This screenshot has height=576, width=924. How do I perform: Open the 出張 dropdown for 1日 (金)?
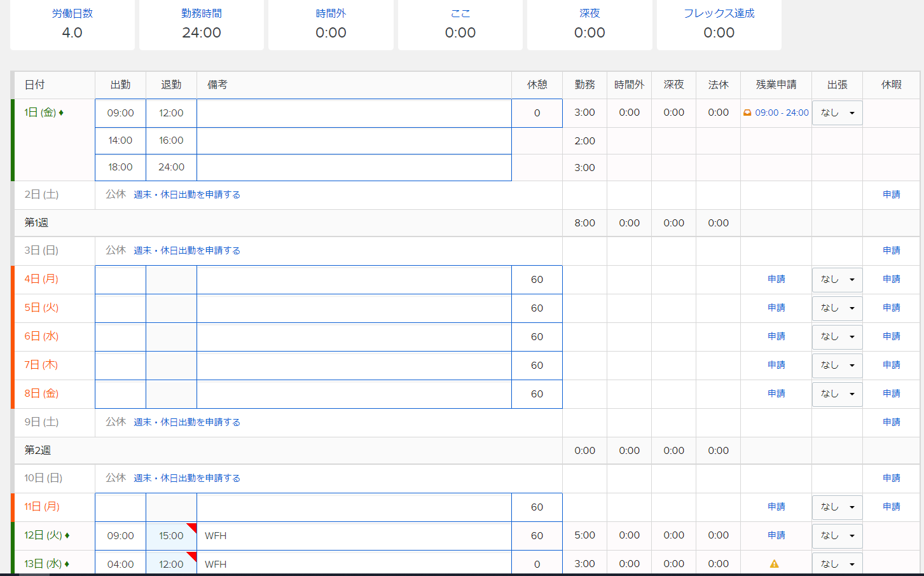point(837,113)
